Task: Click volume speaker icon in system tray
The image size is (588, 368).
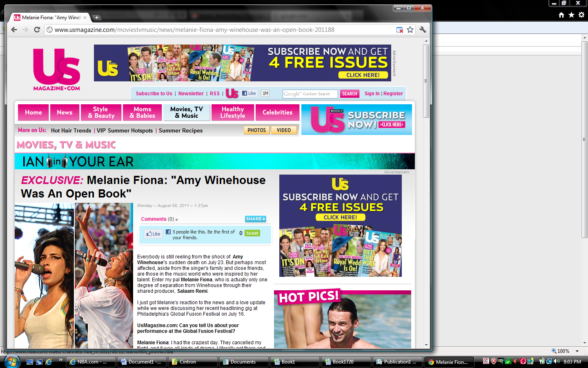Action: (556, 361)
